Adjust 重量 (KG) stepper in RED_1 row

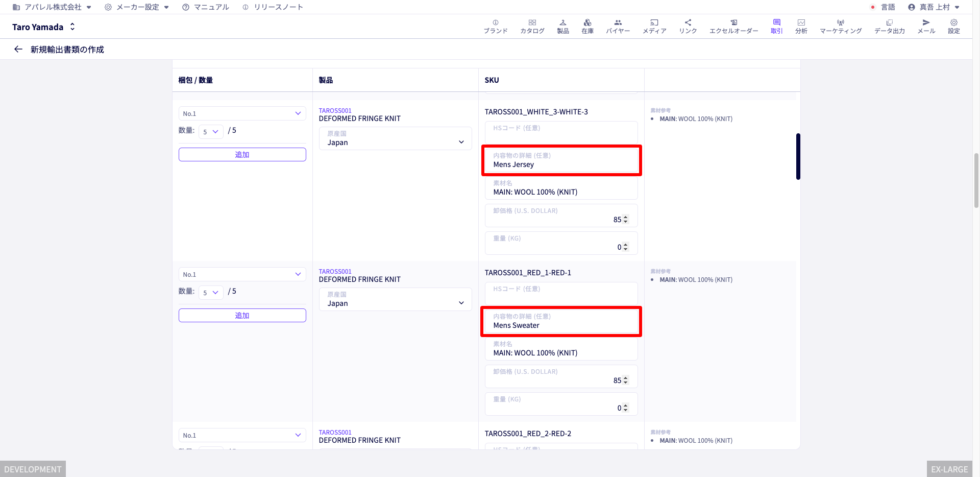(x=626, y=408)
